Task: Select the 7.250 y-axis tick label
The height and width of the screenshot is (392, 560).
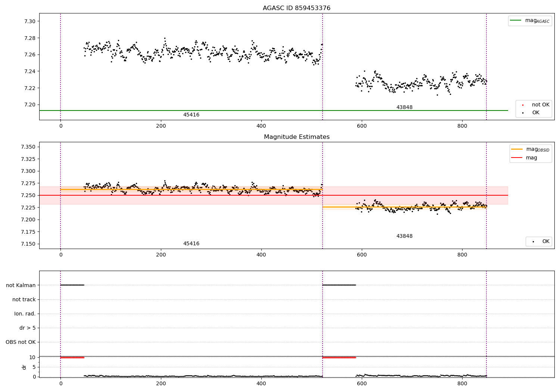Action: point(28,196)
